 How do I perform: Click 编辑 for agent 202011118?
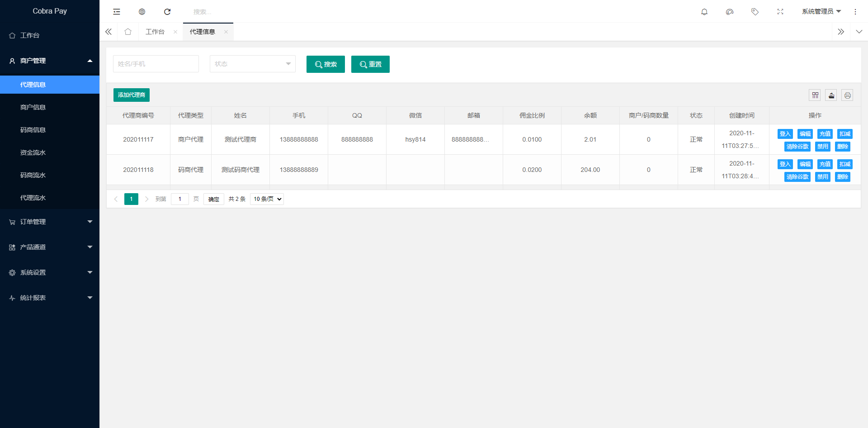[805, 164]
